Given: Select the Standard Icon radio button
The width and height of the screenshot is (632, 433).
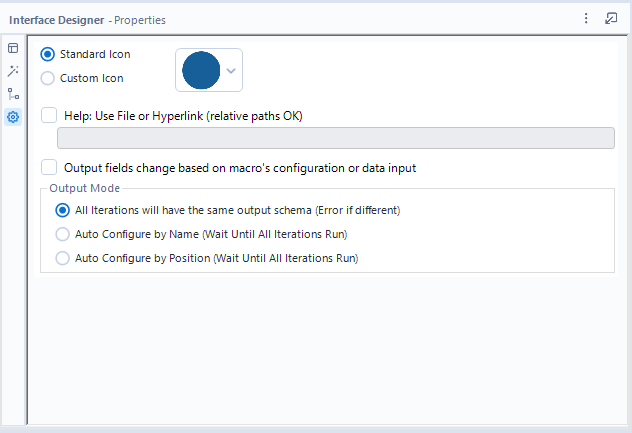Looking at the screenshot, I should (x=48, y=54).
